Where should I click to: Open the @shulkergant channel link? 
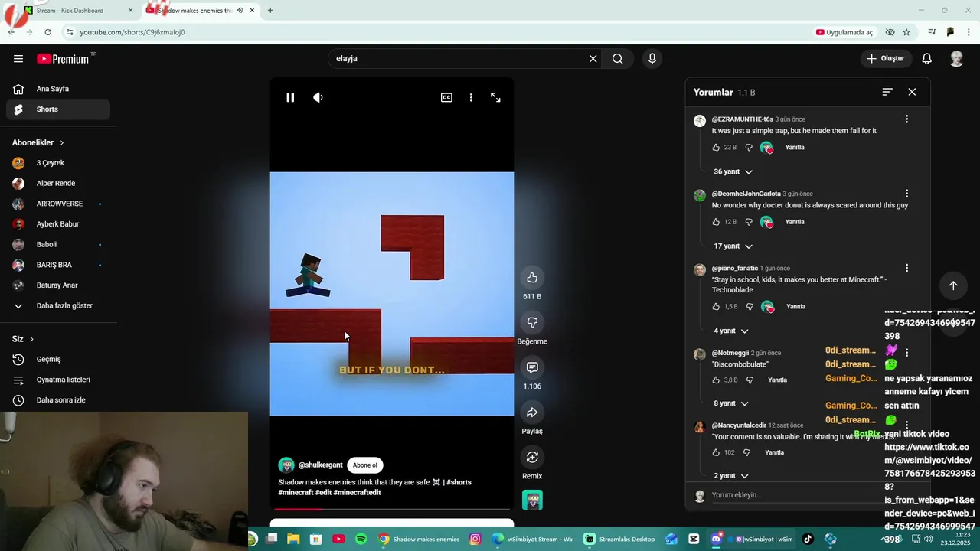[321, 465]
